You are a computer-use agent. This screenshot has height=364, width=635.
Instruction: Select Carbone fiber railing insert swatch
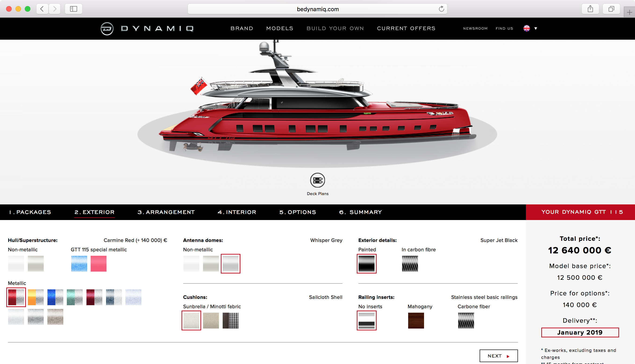click(x=466, y=321)
